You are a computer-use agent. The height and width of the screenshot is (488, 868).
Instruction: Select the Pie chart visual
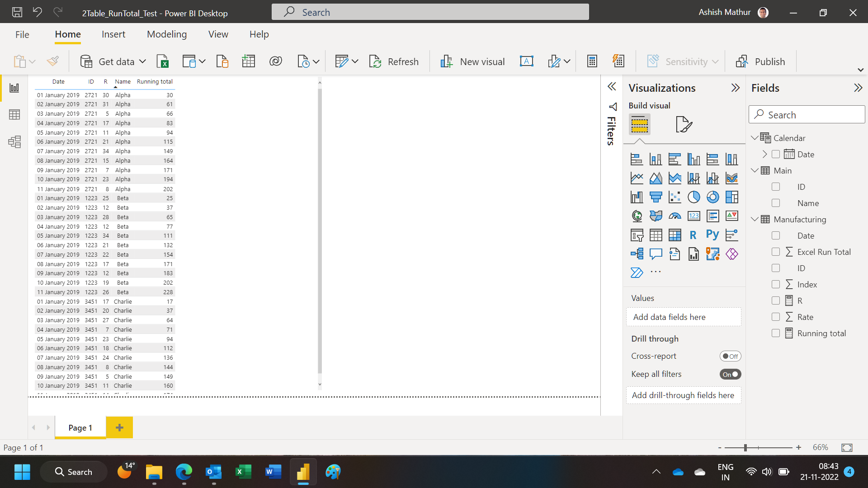pyautogui.click(x=693, y=197)
